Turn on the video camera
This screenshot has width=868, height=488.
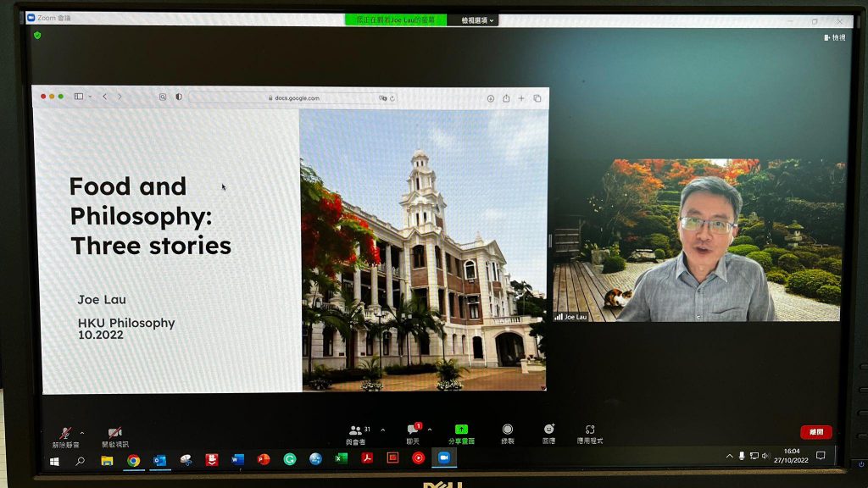pyautogui.click(x=115, y=436)
